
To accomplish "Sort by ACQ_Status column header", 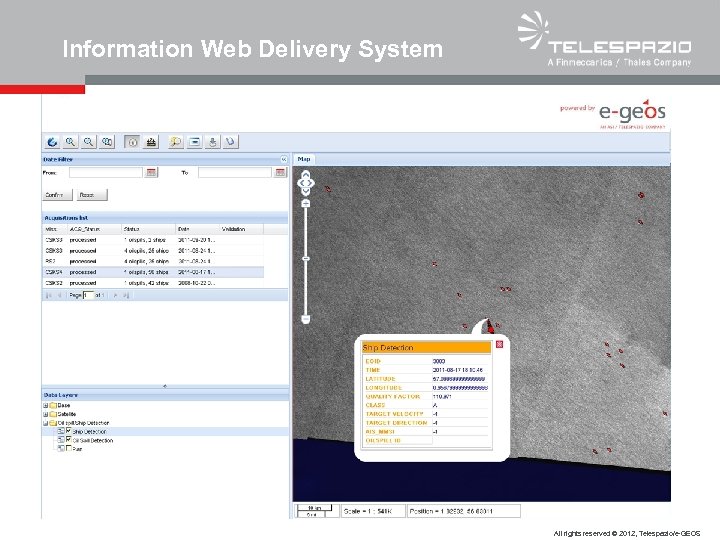I will 94,229.
